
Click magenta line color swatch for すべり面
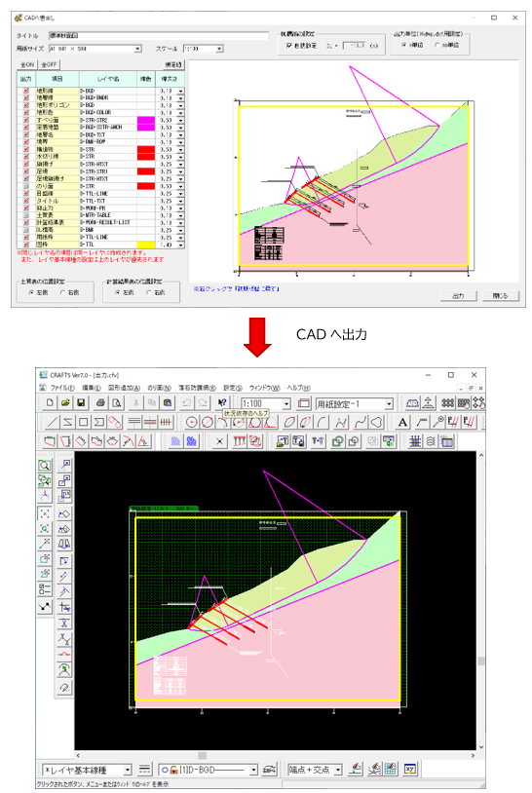(x=145, y=121)
